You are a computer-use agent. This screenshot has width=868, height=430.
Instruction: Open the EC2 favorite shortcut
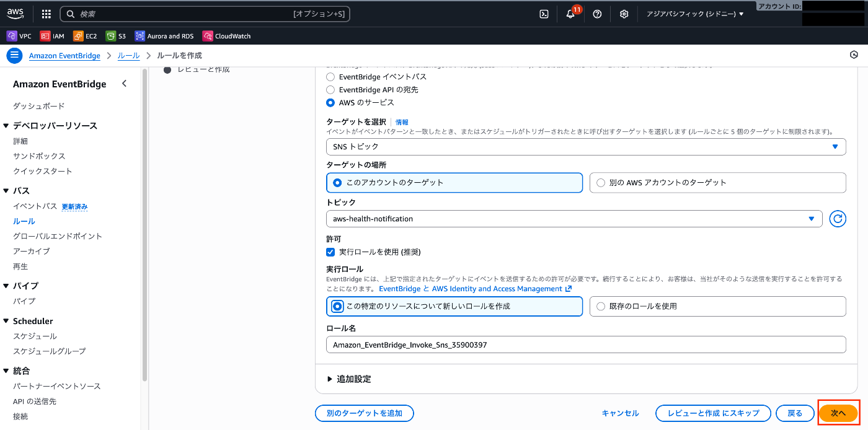pos(86,36)
